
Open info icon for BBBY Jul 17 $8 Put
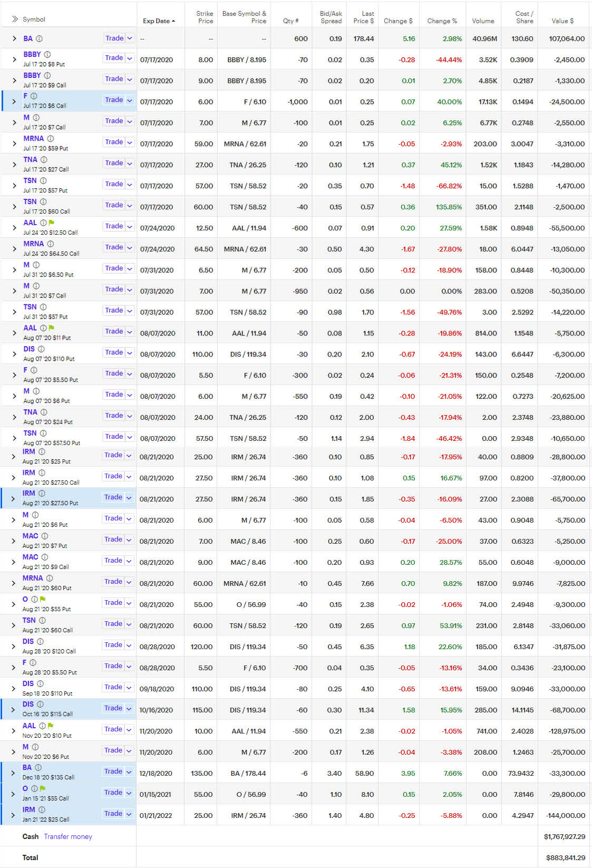click(47, 54)
